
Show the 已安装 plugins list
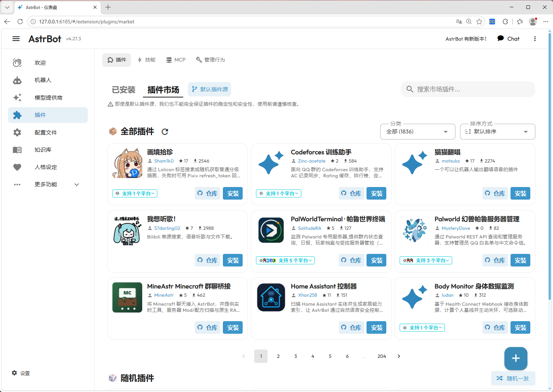tap(124, 90)
